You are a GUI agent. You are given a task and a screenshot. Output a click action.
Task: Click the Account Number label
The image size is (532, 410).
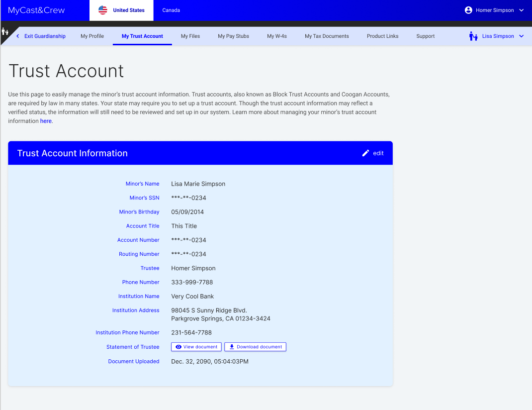138,240
